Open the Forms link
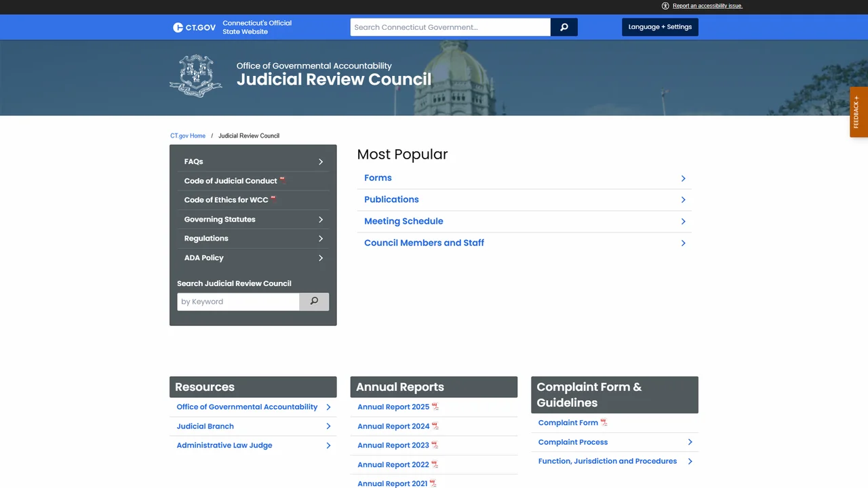Screen dimensions: 868x488 [378, 178]
